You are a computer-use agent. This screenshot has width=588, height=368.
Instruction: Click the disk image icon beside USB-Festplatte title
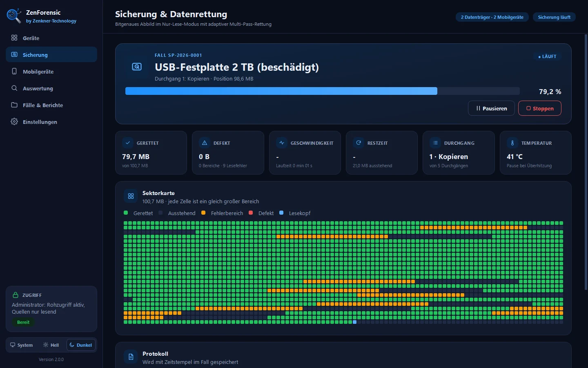point(137,67)
